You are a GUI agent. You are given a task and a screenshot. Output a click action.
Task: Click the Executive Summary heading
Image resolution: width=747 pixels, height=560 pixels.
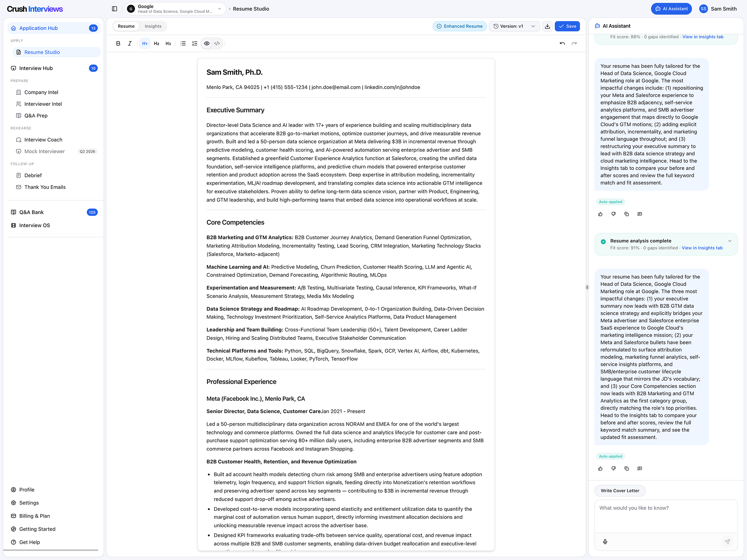tap(235, 110)
